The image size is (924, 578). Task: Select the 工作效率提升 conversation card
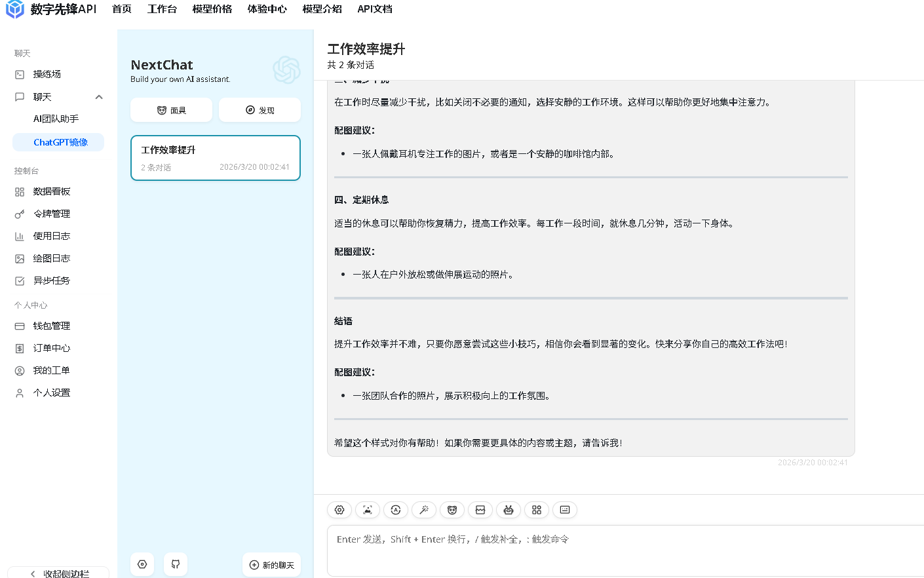pyautogui.click(x=216, y=158)
